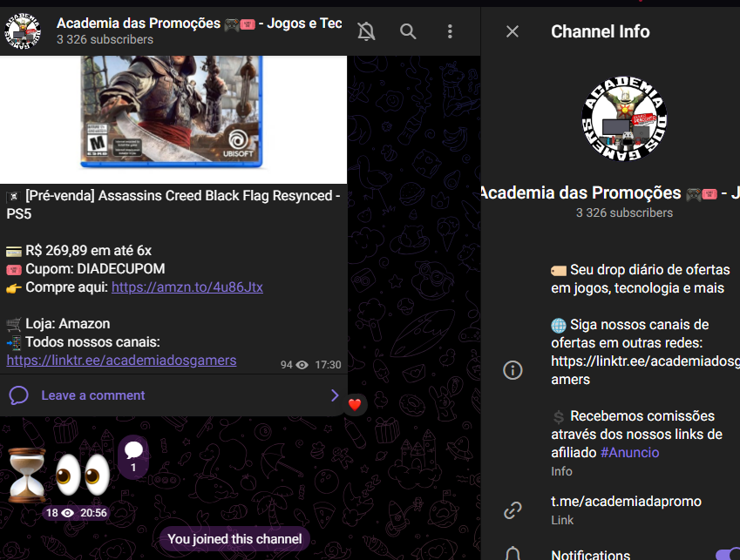
Task: Click the Channel Info panel title
Action: pyautogui.click(x=601, y=31)
